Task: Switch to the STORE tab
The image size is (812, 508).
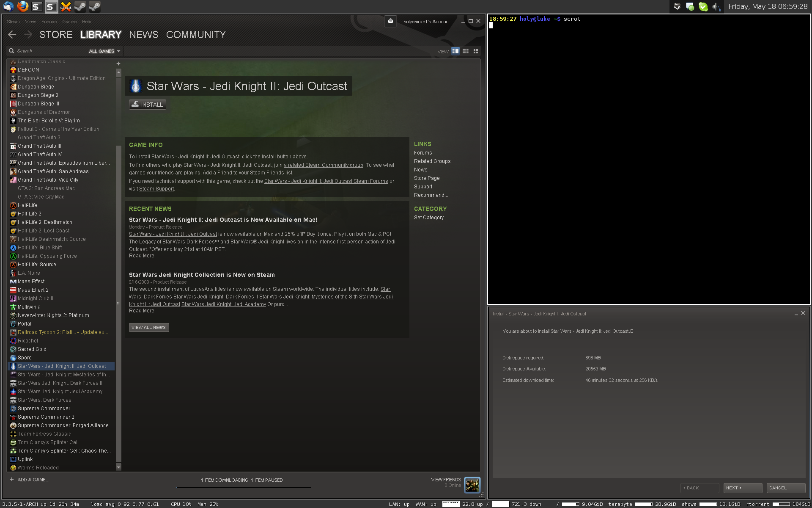Action: (56, 35)
